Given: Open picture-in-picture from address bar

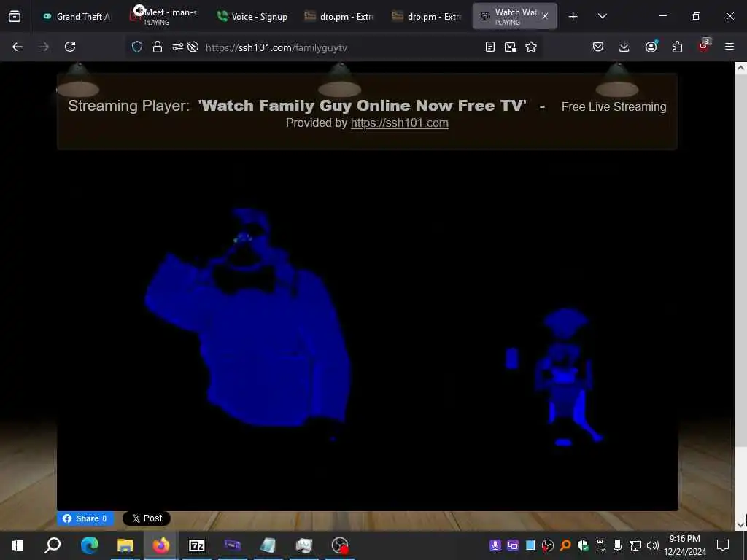Looking at the screenshot, I should click(510, 47).
